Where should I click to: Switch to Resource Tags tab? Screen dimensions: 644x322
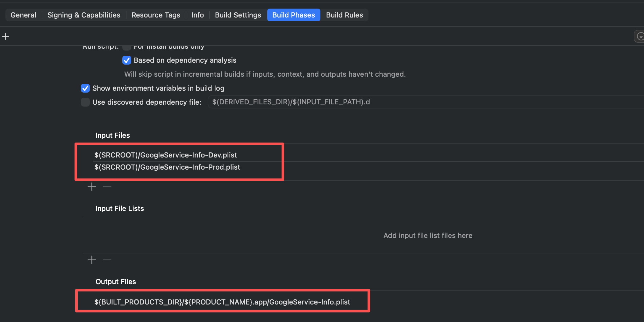[x=156, y=15]
